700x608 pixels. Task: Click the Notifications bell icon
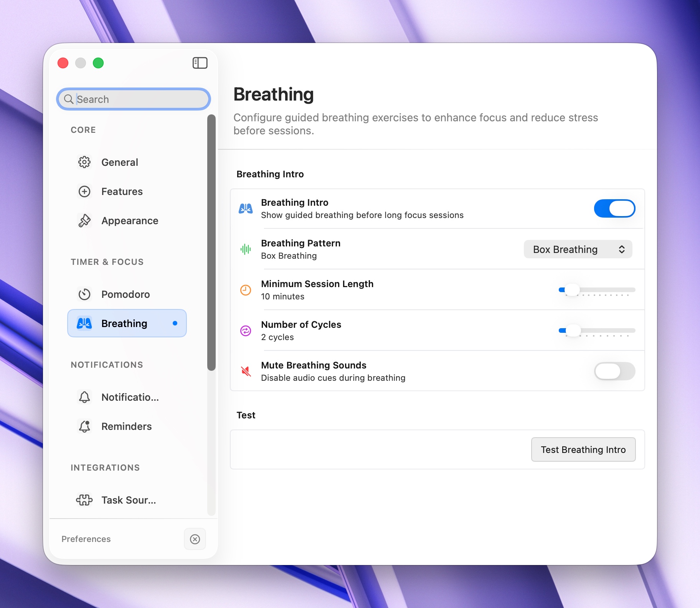(x=84, y=397)
